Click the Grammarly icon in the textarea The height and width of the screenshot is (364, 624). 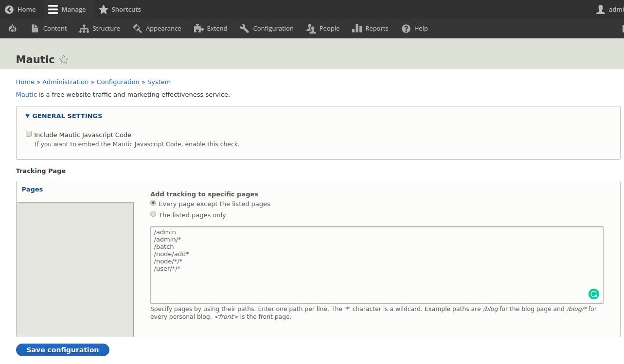point(593,294)
